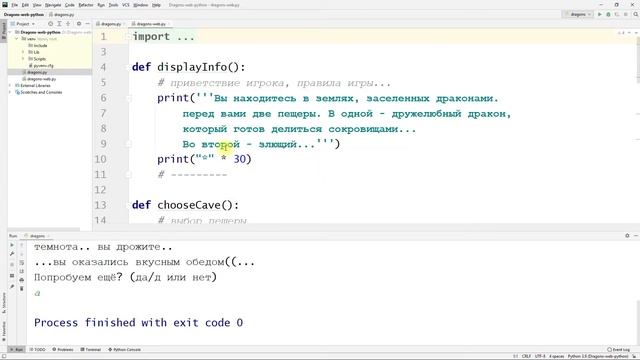Hide the Project panel with minimize icon
640x360 pixels.
point(87,24)
